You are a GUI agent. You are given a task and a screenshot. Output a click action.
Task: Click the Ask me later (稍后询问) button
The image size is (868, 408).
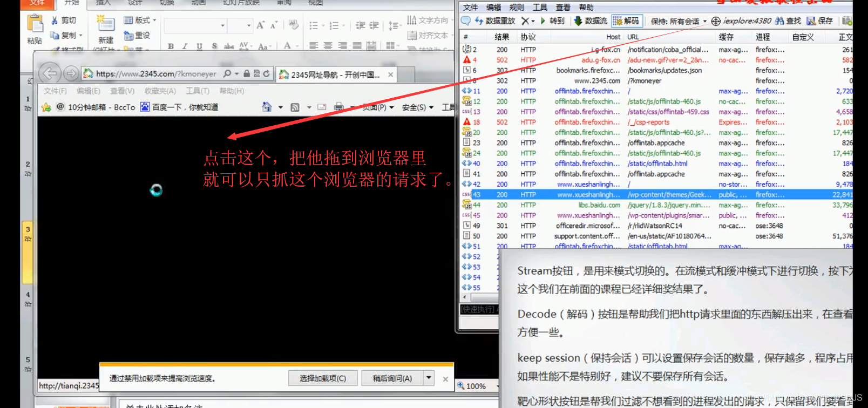[392, 378]
